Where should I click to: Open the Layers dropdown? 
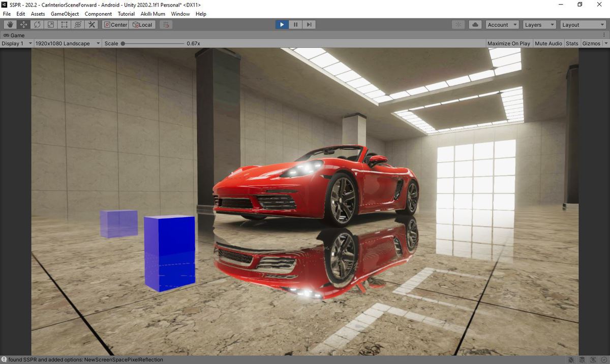pos(539,24)
